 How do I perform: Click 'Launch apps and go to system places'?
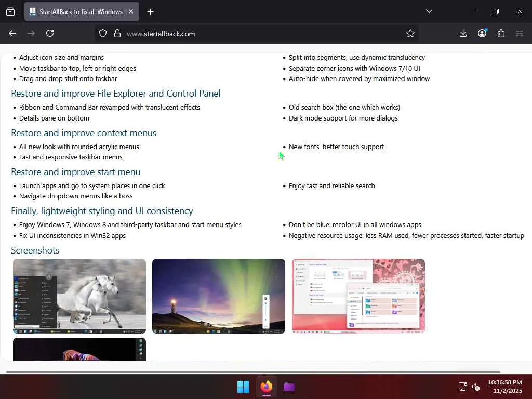(x=92, y=186)
